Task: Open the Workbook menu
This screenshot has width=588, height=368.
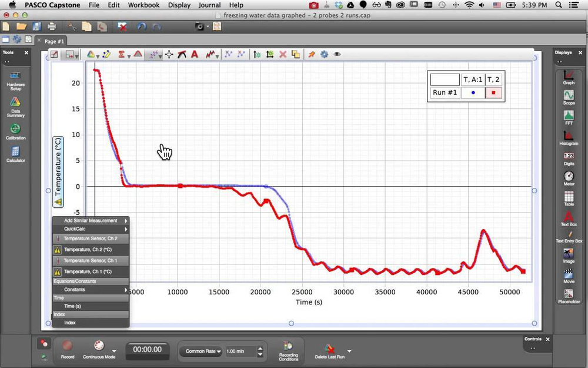Action: coord(143,5)
